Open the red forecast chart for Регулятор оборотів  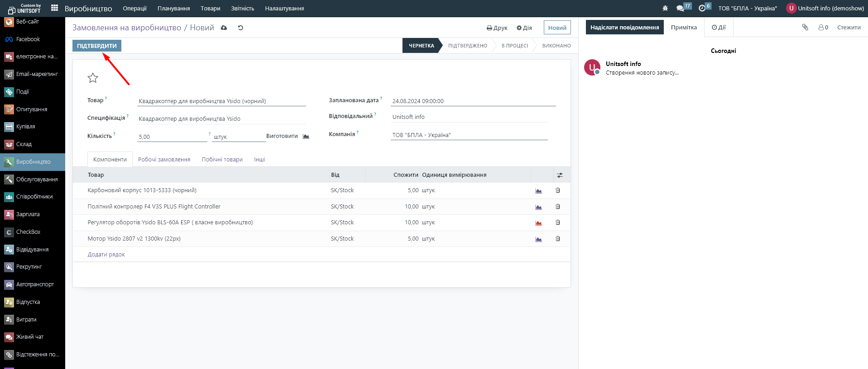click(x=538, y=222)
